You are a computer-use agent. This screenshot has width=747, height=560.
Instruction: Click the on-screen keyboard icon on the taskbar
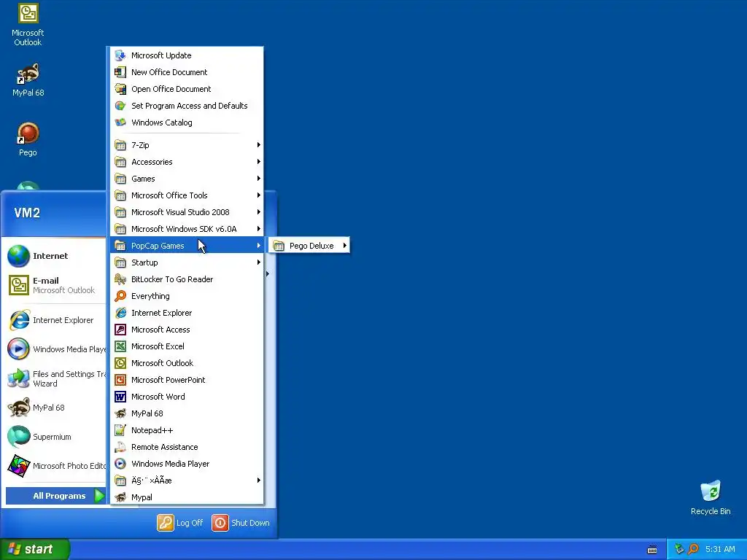pos(652,550)
